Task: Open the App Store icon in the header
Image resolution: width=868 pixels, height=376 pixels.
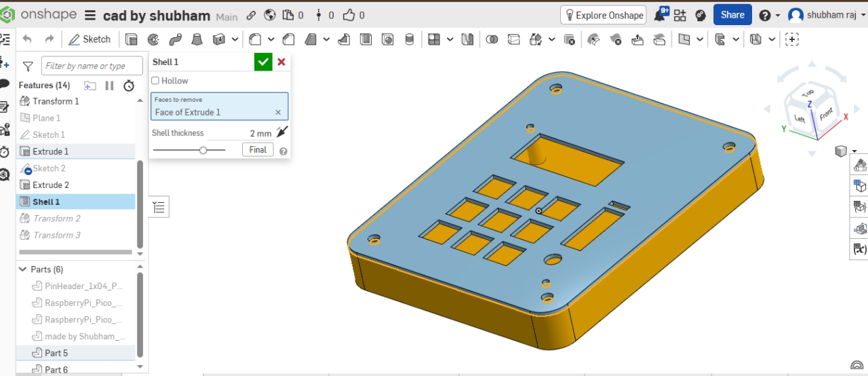Action: pyautogui.click(x=679, y=15)
